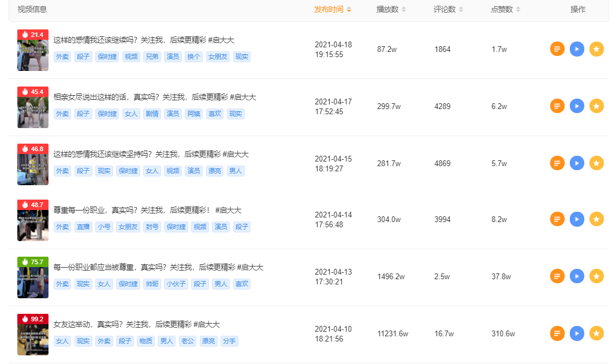Open details icon for 2021-04-15 video
The height and width of the screenshot is (364, 616).
point(557,163)
